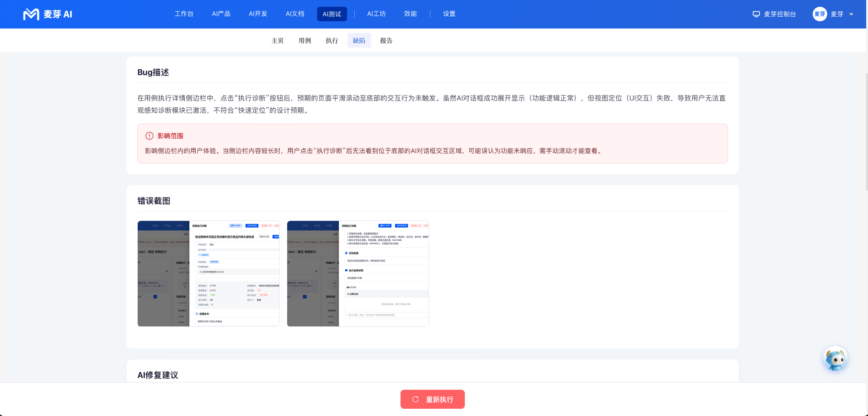Open the 设置 menu
The height and width of the screenshot is (416, 868).
tap(449, 14)
